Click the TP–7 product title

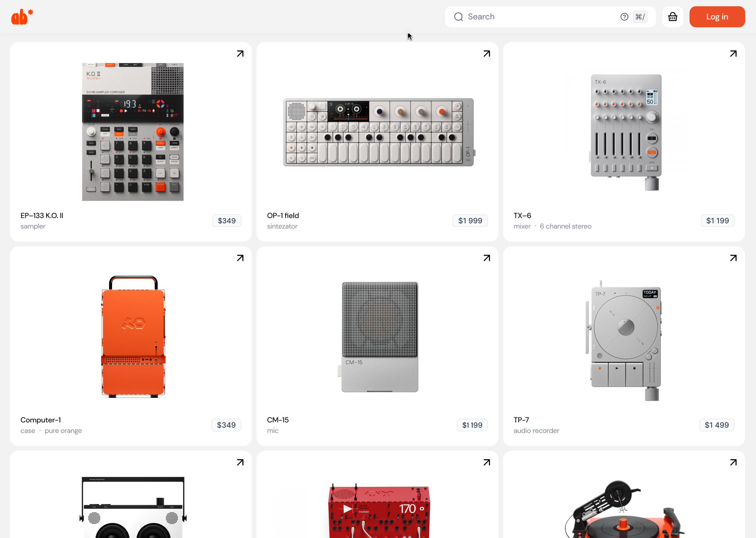coord(521,420)
